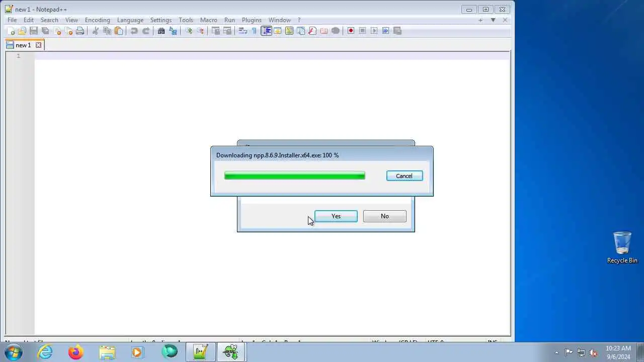This screenshot has width=644, height=362.
Task: Click line number 1 in margin
Action: 19,56
